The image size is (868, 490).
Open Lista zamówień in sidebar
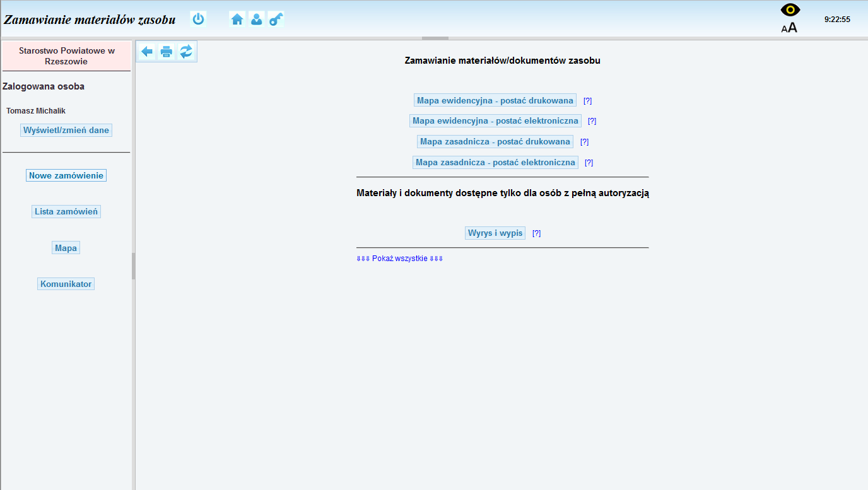[x=66, y=212]
